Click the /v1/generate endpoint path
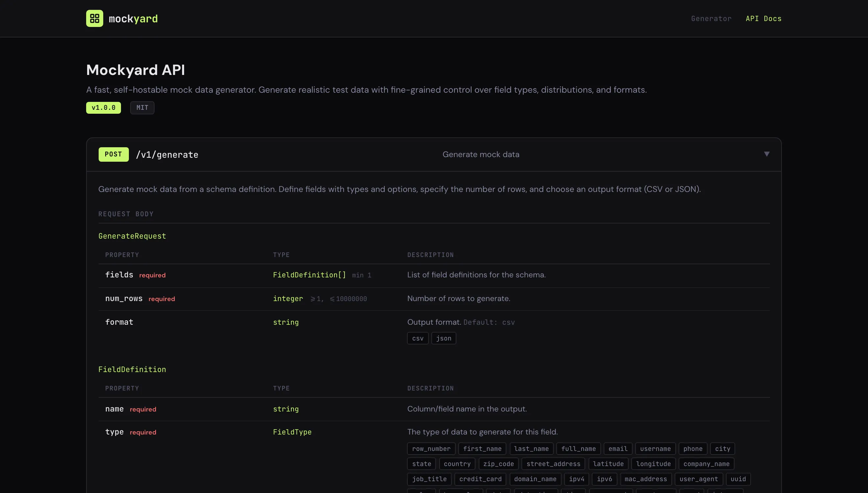 (x=167, y=155)
